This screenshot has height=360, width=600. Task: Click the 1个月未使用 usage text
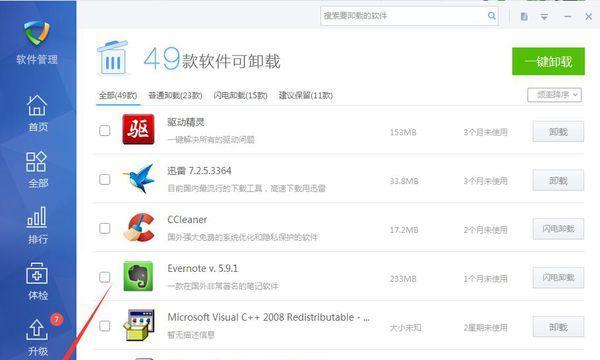486,279
